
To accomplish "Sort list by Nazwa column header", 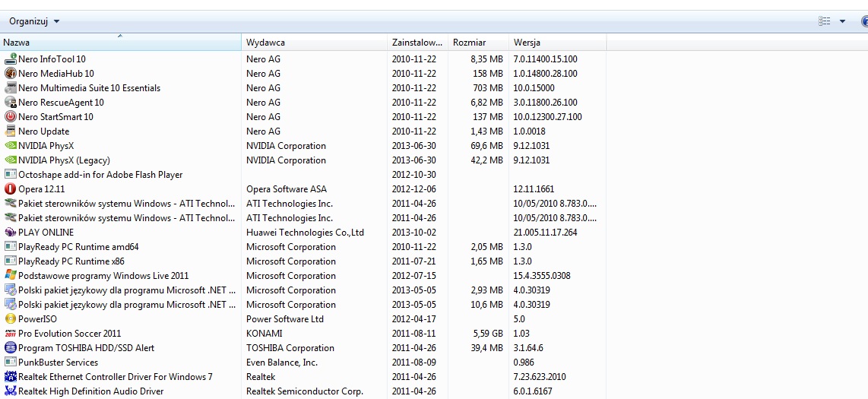I will tap(121, 43).
